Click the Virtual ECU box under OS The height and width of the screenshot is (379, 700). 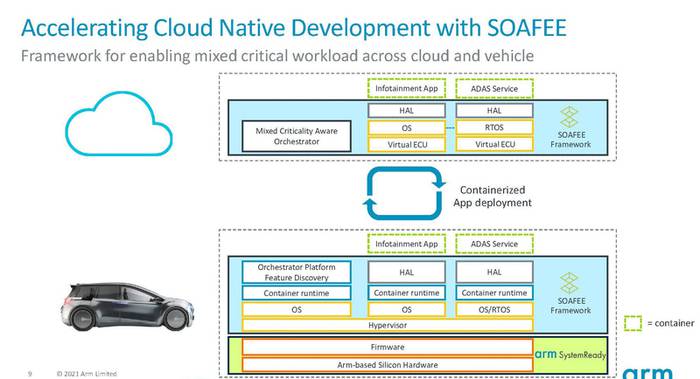pyautogui.click(x=407, y=145)
